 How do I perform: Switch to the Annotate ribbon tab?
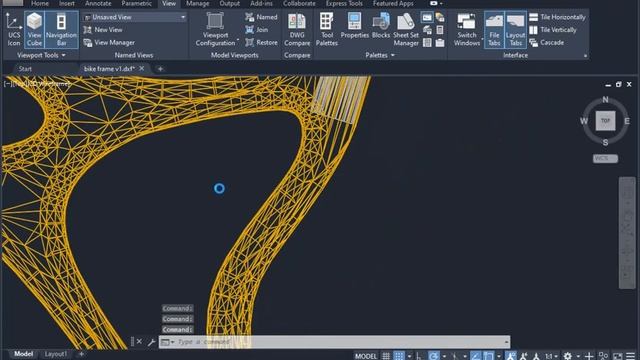pos(98,4)
